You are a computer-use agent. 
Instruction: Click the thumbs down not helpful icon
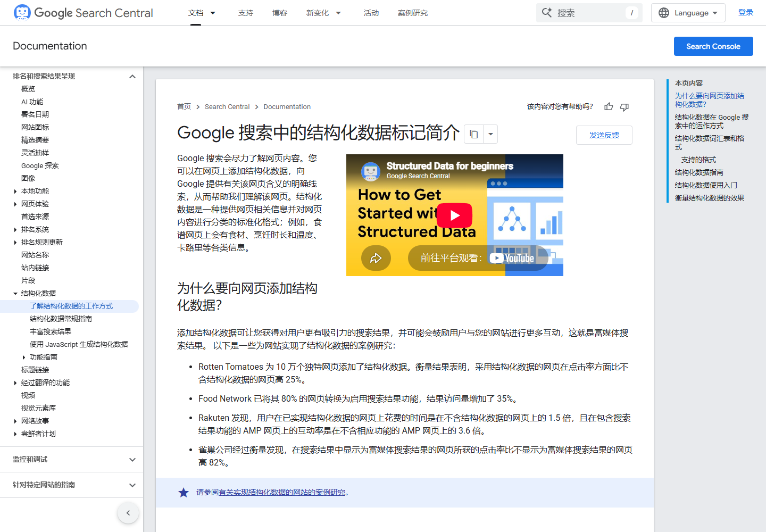point(625,107)
